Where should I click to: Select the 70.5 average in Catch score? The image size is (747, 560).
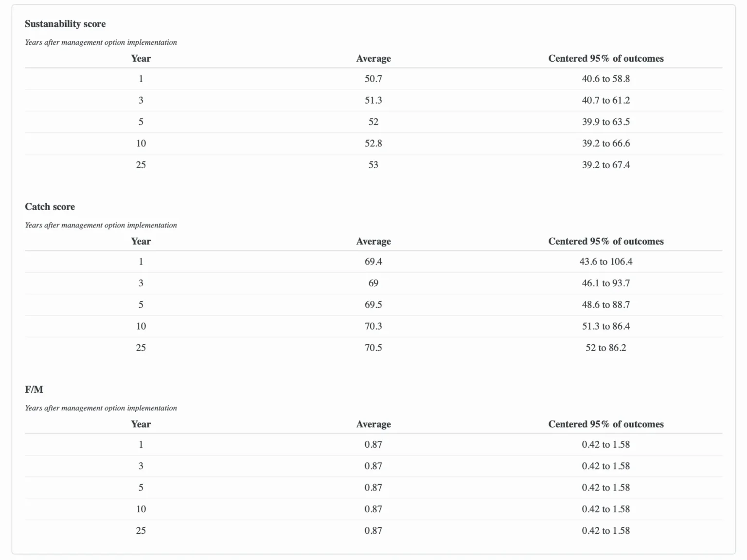point(373,348)
